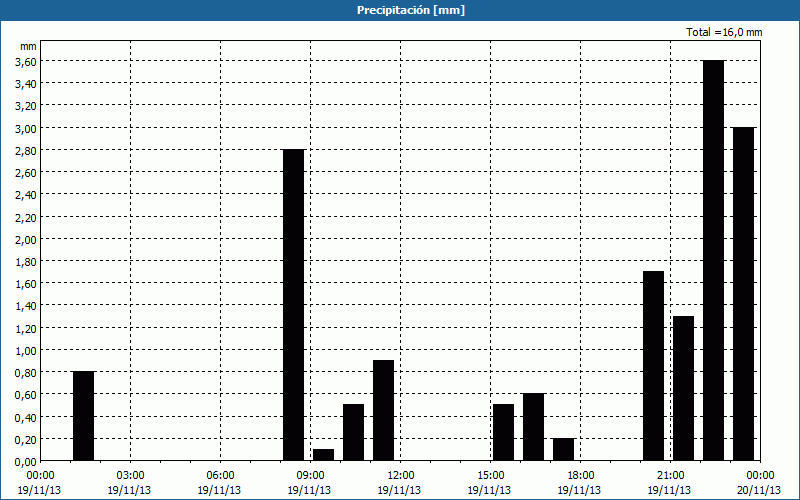Click the 21:00 time label
The image size is (800, 500).
pyautogui.click(x=671, y=476)
